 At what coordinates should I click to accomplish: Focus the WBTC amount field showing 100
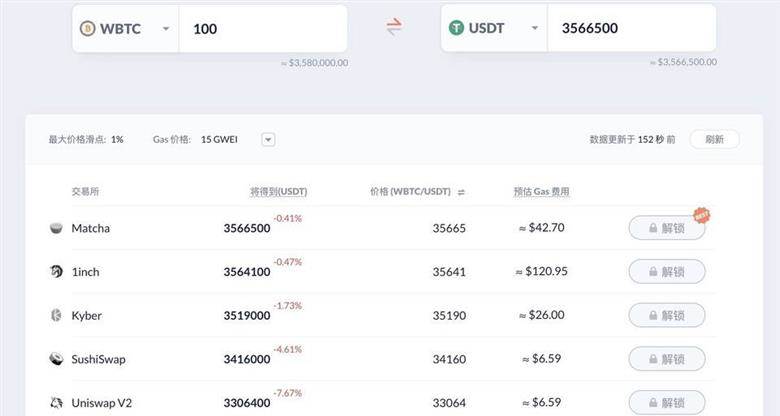click(263, 29)
